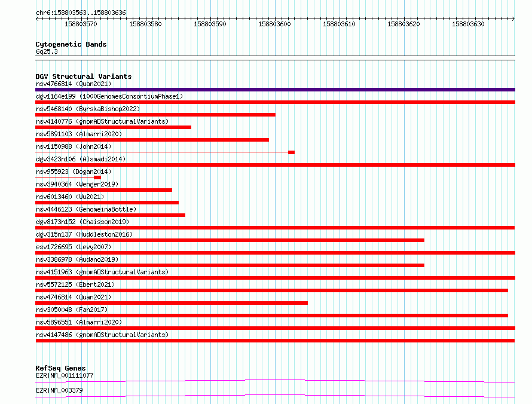The width and height of the screenshot is (532, 404).
Task: Click the nsv5896551 (Almarri2020) label
Action: [79, 322]
